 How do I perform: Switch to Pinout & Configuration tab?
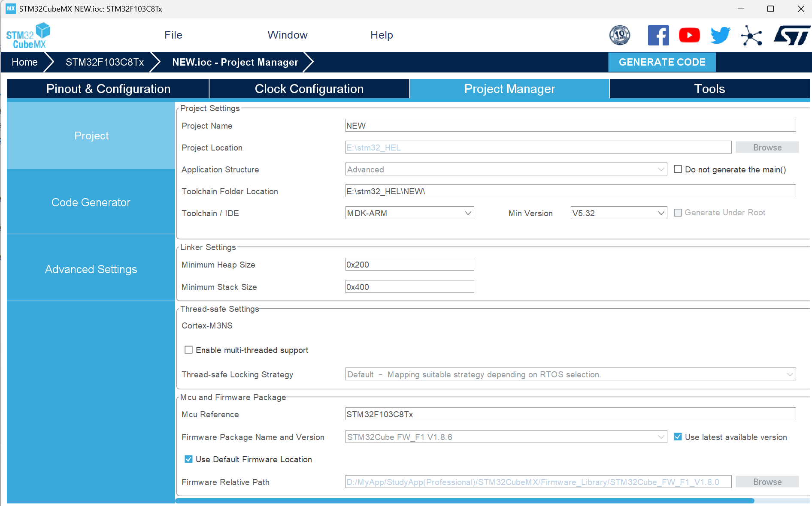[108, 89]
